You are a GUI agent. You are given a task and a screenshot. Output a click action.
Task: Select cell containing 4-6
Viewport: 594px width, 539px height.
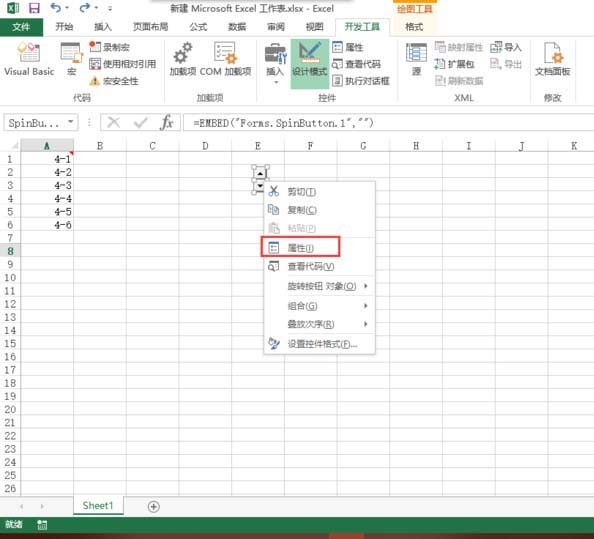click(x=47, y=225)
